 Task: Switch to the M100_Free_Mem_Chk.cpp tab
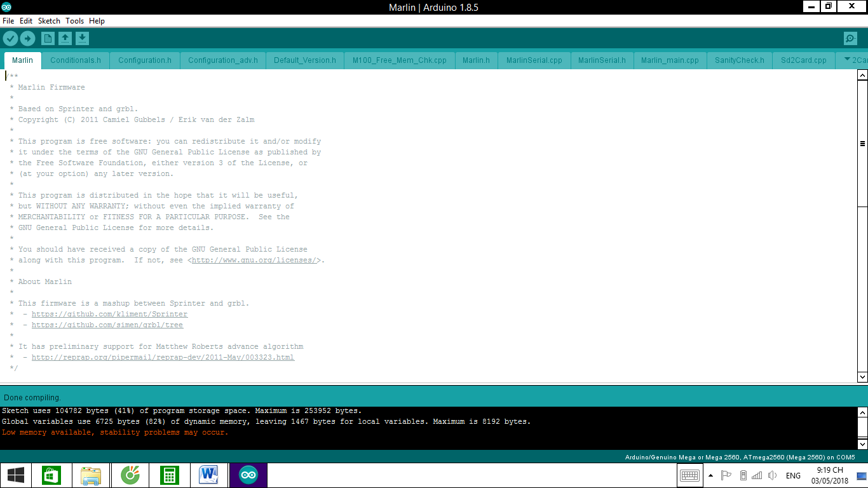pyautogui.click(x=400, y=60)
